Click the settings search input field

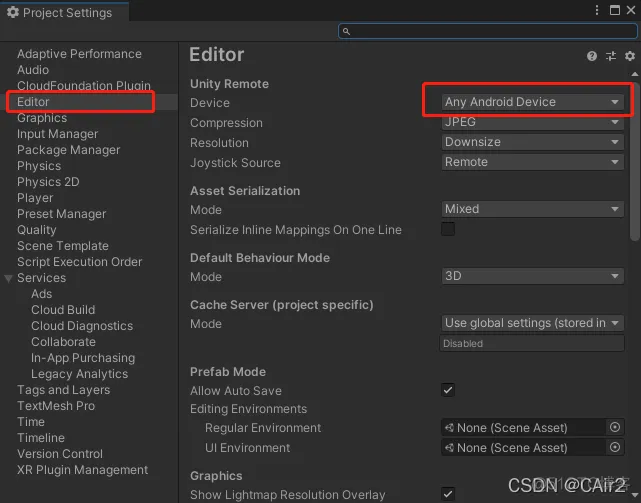pos(488,31)
